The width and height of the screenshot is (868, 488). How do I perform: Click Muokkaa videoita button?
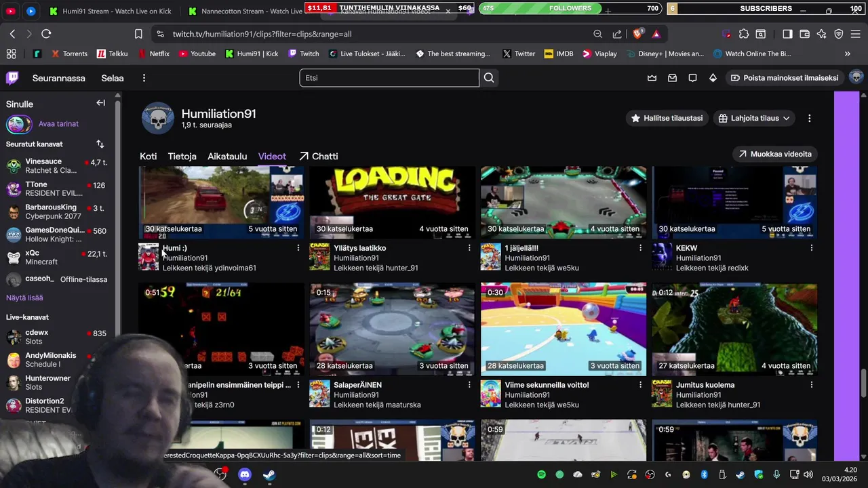tap(774, 154)
